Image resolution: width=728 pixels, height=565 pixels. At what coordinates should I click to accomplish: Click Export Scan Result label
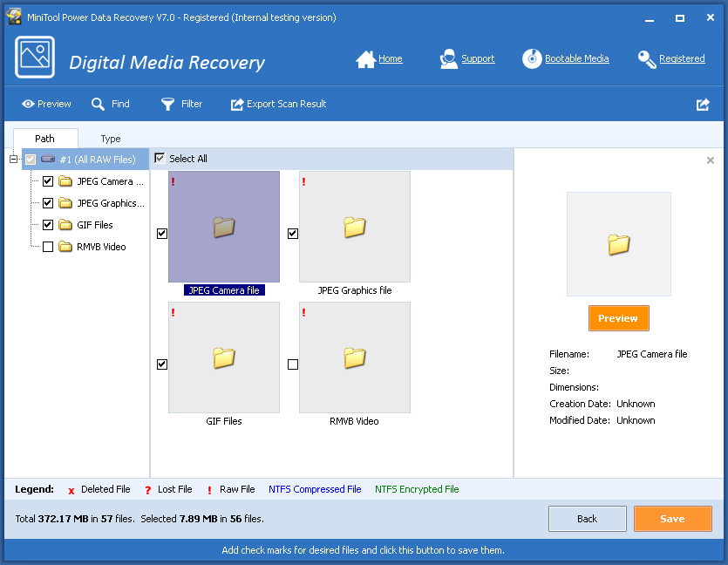click(x=287, y=104)
